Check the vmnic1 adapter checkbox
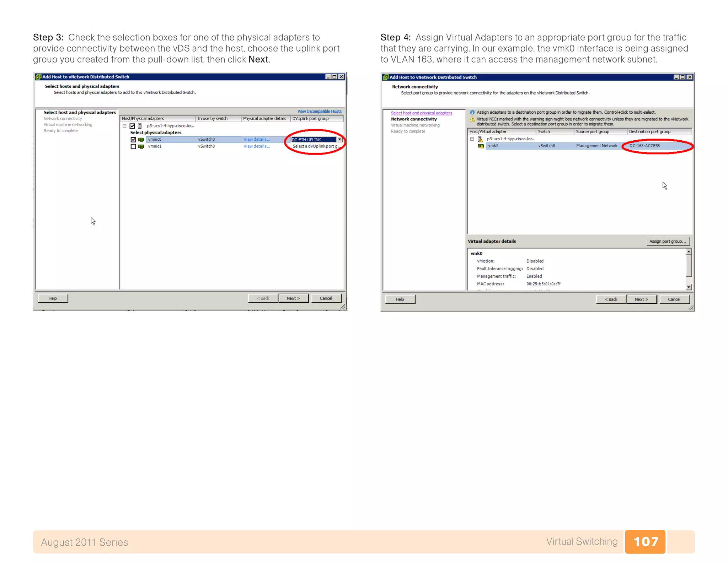The width and height of the screenshot is (728, 562). pos(133,146)
